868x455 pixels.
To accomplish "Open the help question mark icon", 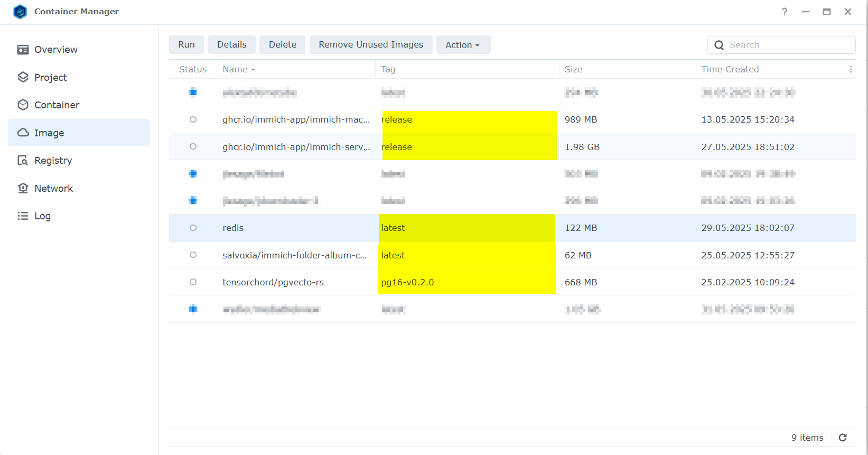I will 785,12.
